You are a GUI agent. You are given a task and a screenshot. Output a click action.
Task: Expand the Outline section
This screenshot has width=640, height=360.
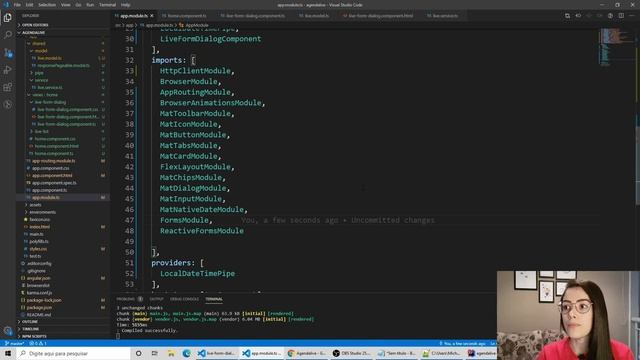click(x=63, y=322)
